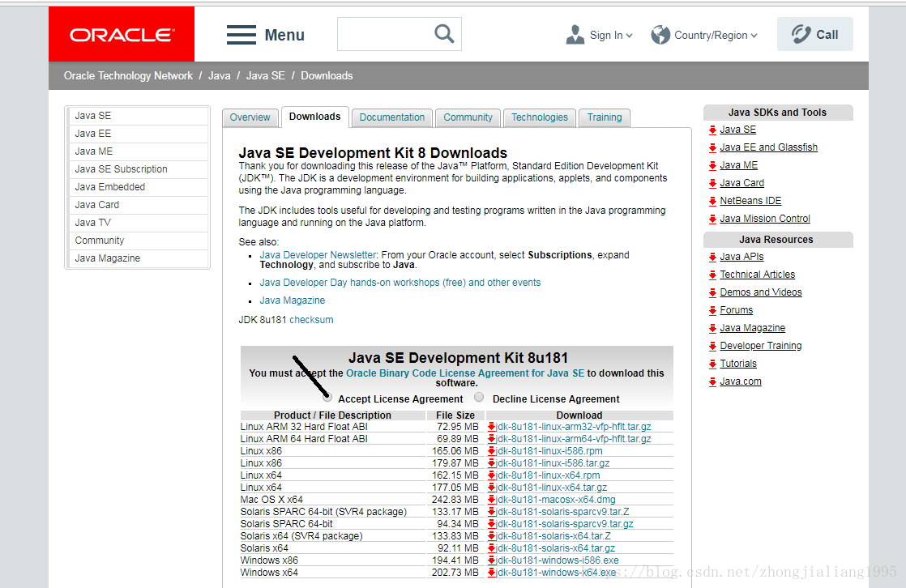
Task: Open the Overview tab
Action: pos(250,117)
